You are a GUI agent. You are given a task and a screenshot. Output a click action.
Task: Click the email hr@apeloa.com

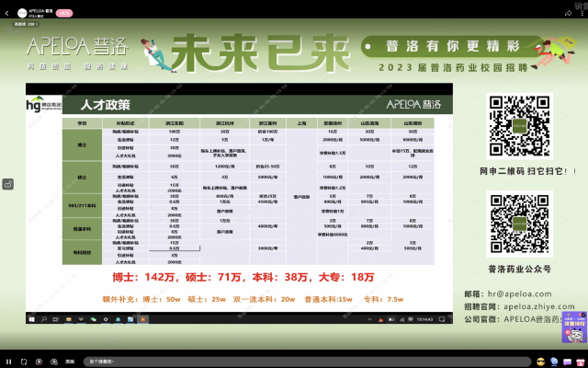coord(519,294)
